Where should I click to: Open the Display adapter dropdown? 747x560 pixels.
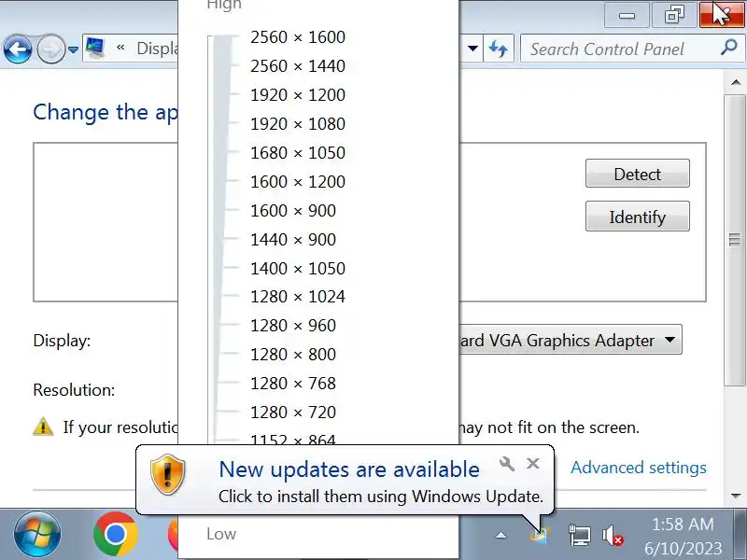[571, 340]
